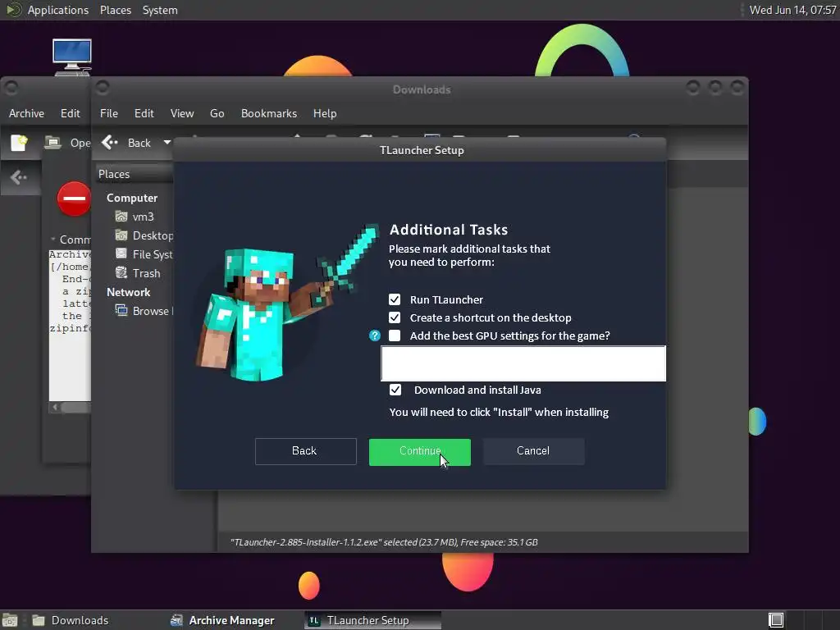The image size is (840, 630).
Task: Open Edit menu in Downloads window
Action: point(144,113)
